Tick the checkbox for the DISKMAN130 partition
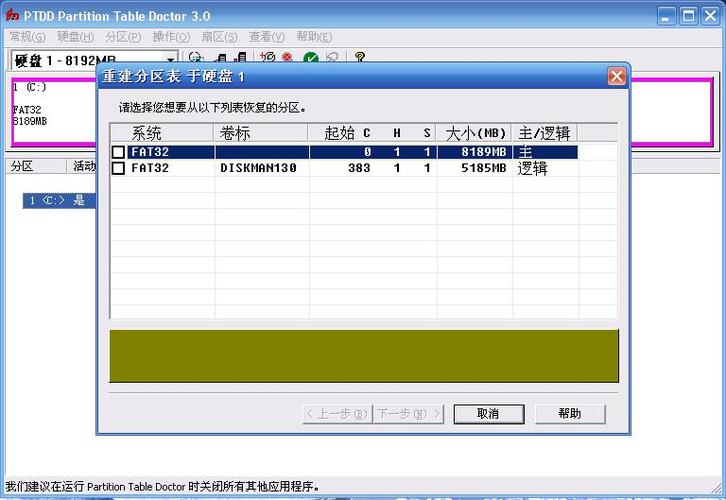Viewport: 726px width, 500px height. coord(119,168)
